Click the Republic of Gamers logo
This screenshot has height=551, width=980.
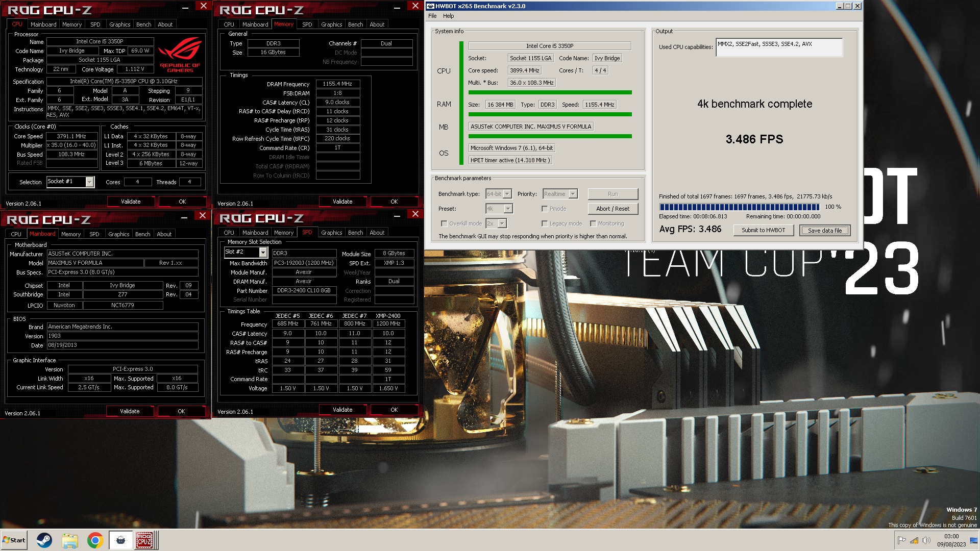point(180,56)
